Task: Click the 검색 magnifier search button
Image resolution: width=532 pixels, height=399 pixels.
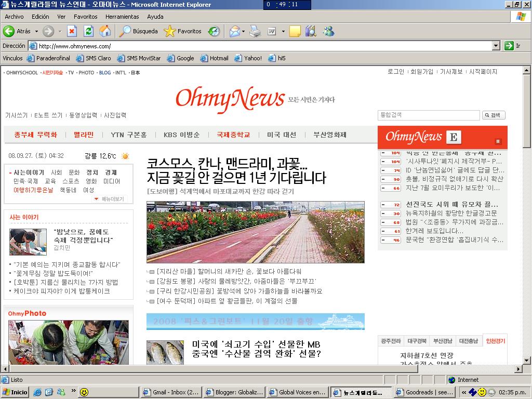Action: pyautogui.click(x=493, y=115)
